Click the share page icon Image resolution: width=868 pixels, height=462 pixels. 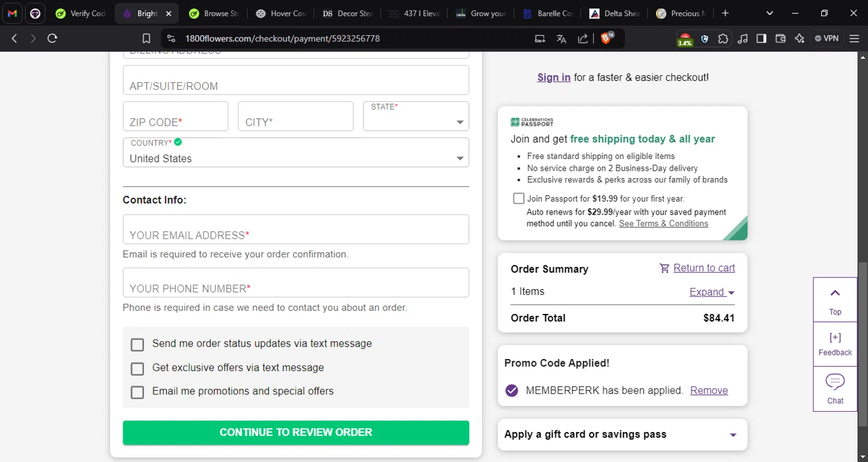583,38
